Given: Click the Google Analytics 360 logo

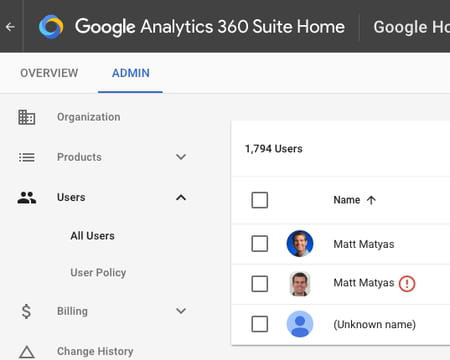Looking at the screenshot, I should click(51, 27).
